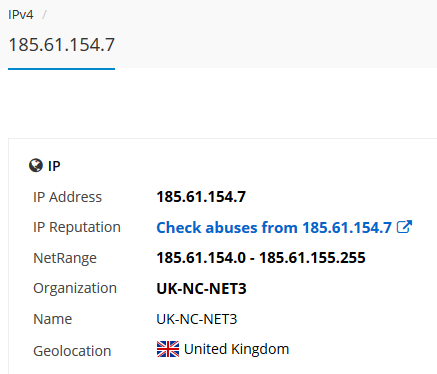Viewport: 437px width, 374px height.
Task: Click the NetRange value 185.61.154.0 - 185.61.155.255
Action: (261, 258)
